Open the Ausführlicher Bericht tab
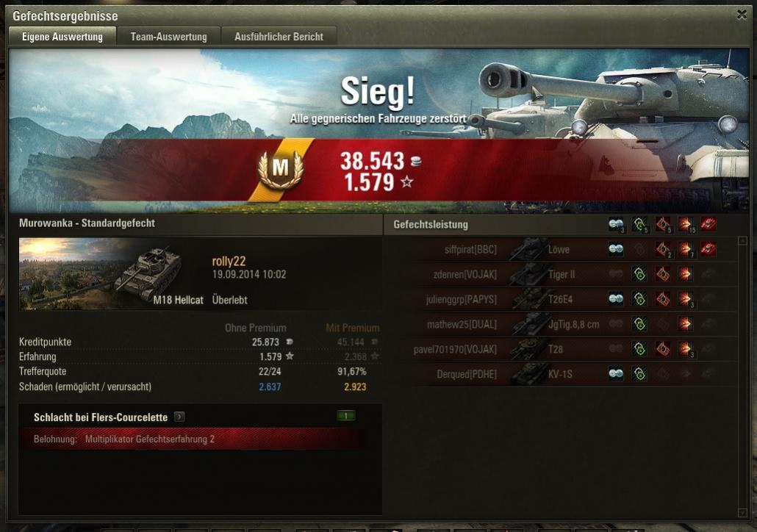757x532 pixels. (279, 37)
